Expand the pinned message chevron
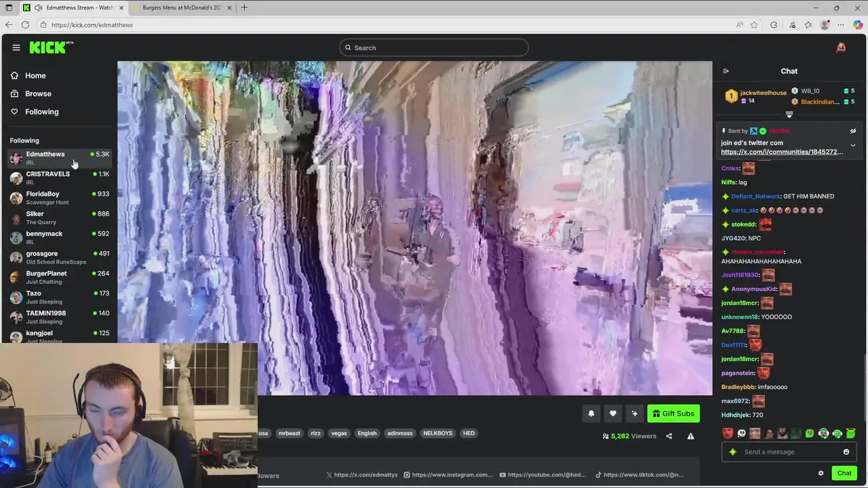This screenshot has width=868, height=488. click(x=853, y=145)
